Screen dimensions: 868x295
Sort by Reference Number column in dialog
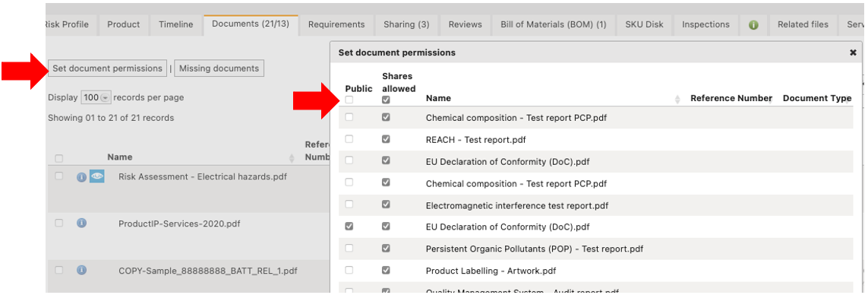[731, 98]
